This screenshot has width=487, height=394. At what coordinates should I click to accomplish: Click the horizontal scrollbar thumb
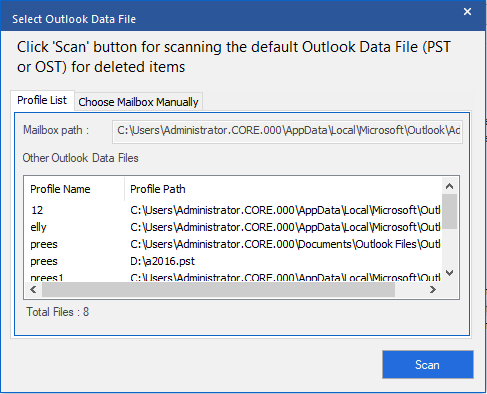point(218,289)
